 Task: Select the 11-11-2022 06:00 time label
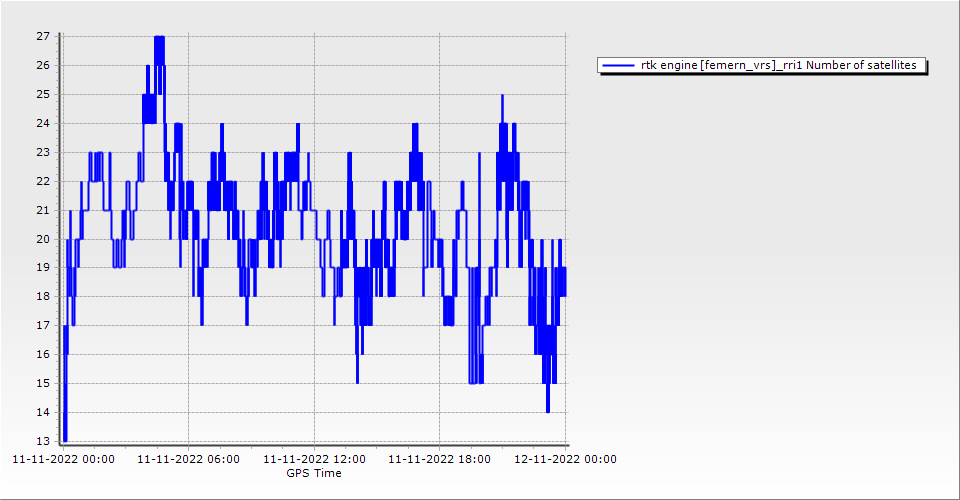pos(188,459)
